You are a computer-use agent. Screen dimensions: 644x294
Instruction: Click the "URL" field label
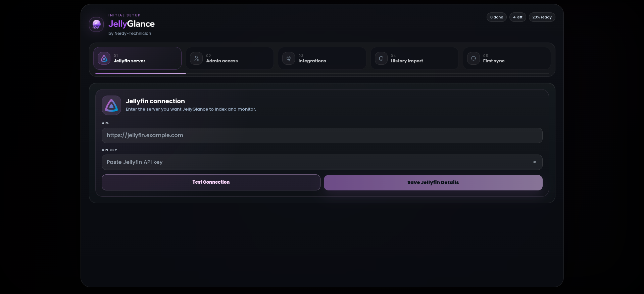[x=105, y=123]
